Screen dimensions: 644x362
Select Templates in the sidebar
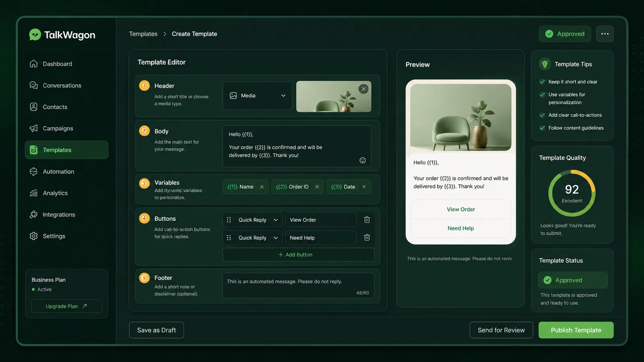point(67,150)
